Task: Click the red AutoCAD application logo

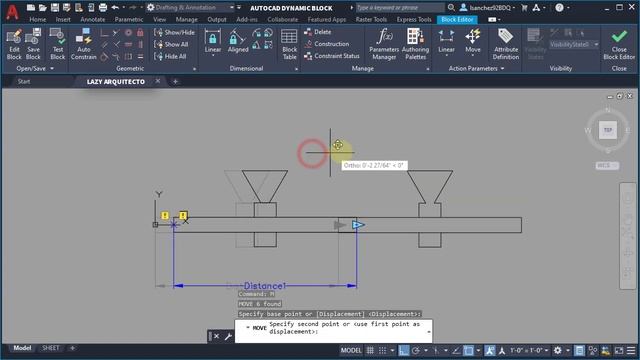Action: point(12,12)
